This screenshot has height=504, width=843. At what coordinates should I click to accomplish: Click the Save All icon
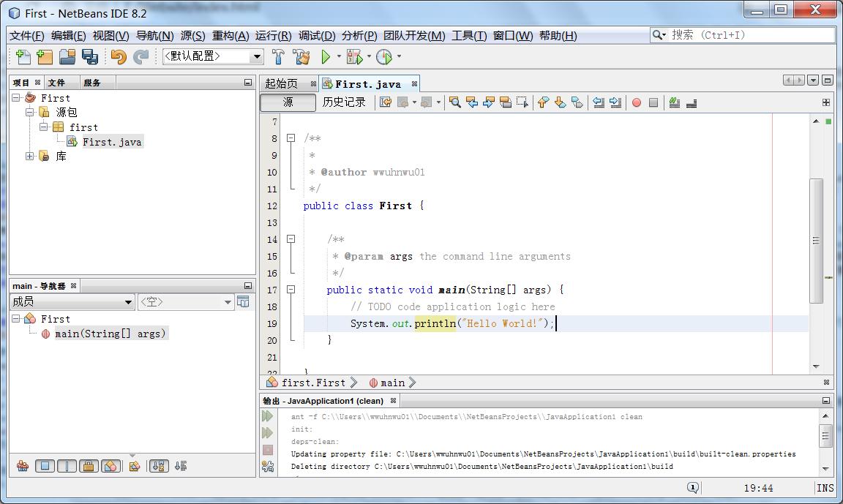coord(91,56)
